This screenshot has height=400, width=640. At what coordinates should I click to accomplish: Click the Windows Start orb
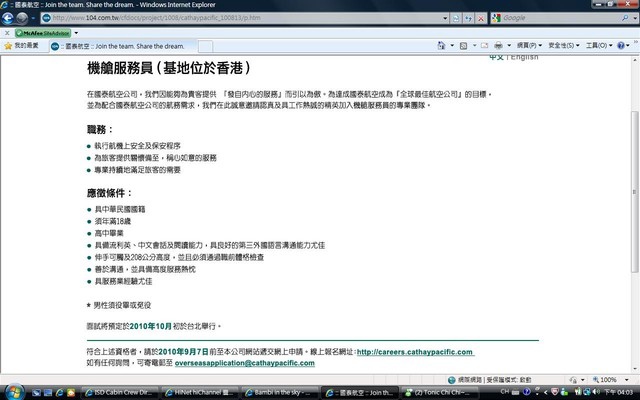tap(14, 392)
